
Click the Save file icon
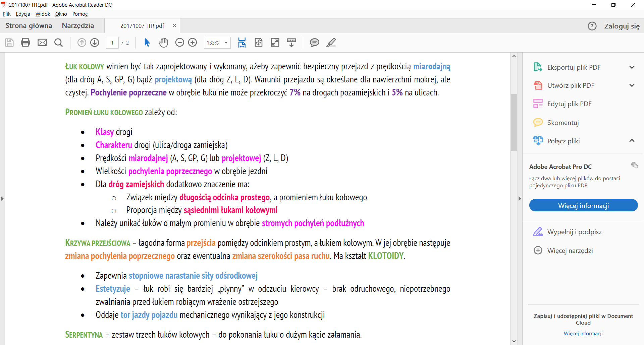point(9,43)
